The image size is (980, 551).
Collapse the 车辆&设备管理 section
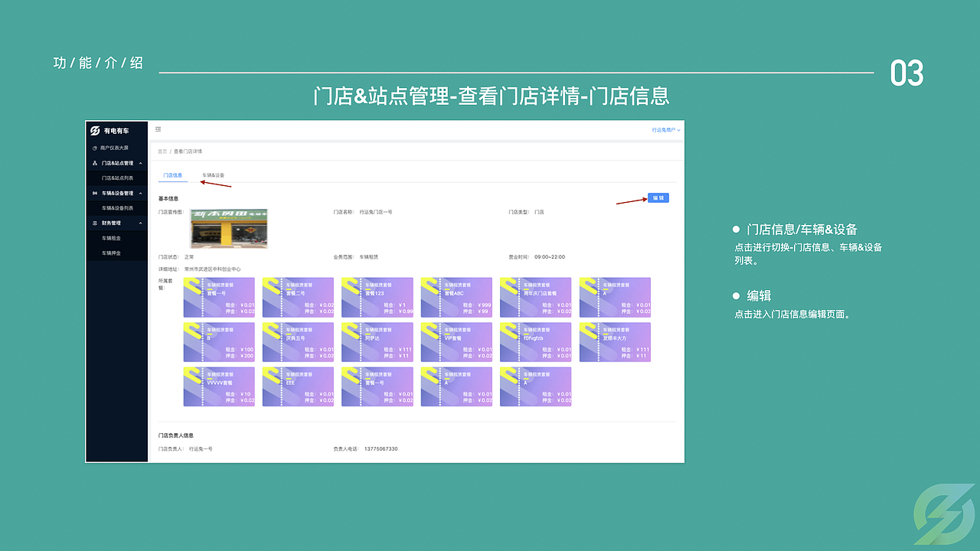tap(141, 193)
